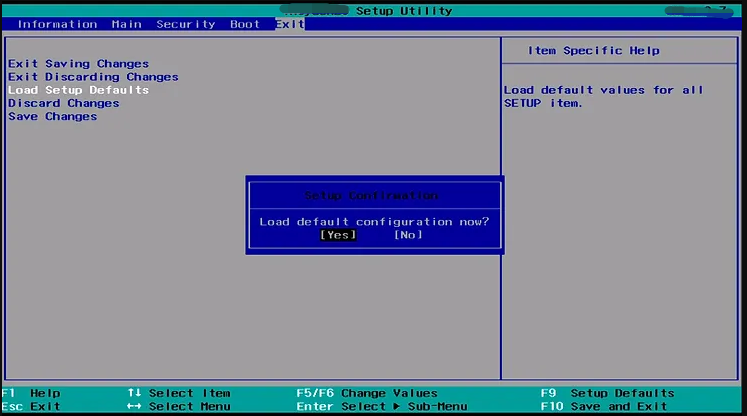Click the Setup Utility title text
Screen dimensions: 747x416
tap(404, 11)
